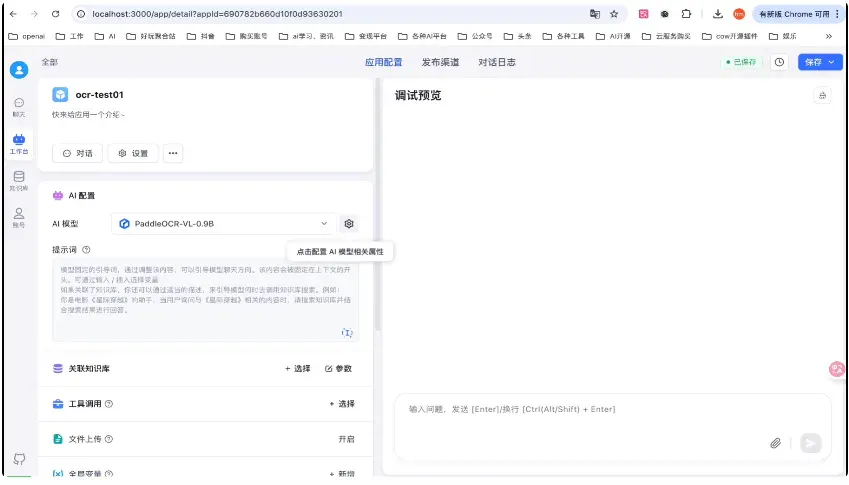Viewport: 849px width, 485px height.
Task: Click in the 提示词 prompt text area
Action: (205, 300)
